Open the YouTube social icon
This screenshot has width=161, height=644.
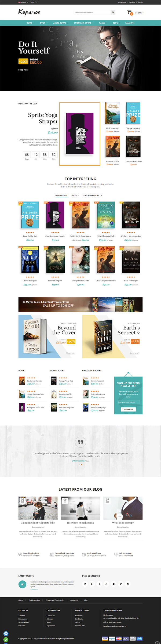pos(106,584)
